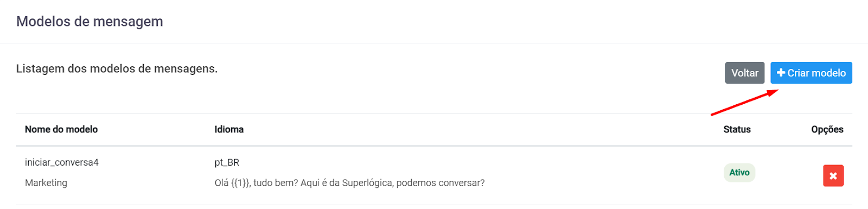Click the red arrow annotation
Screen dimensions: 868x209
click(x=745, y=102)
